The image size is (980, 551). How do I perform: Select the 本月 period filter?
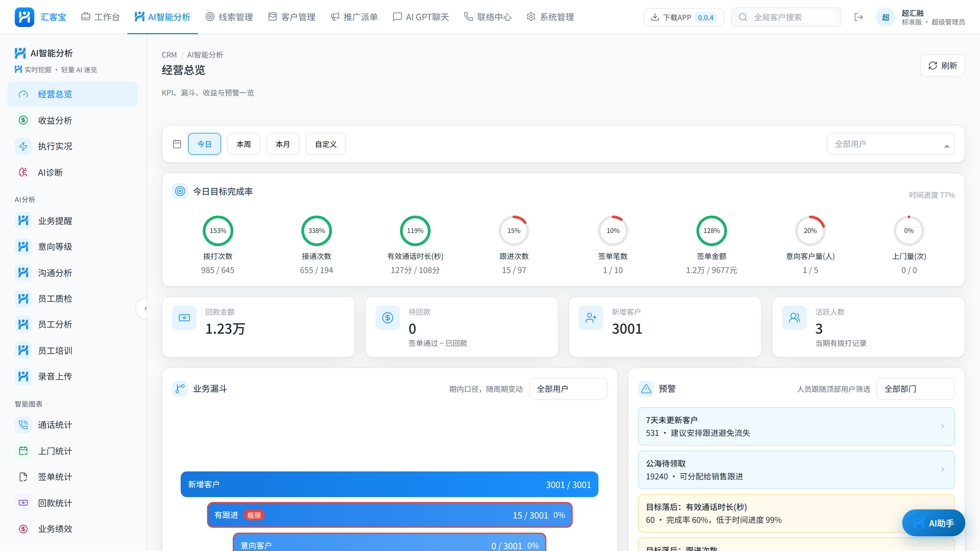point(283,144)
